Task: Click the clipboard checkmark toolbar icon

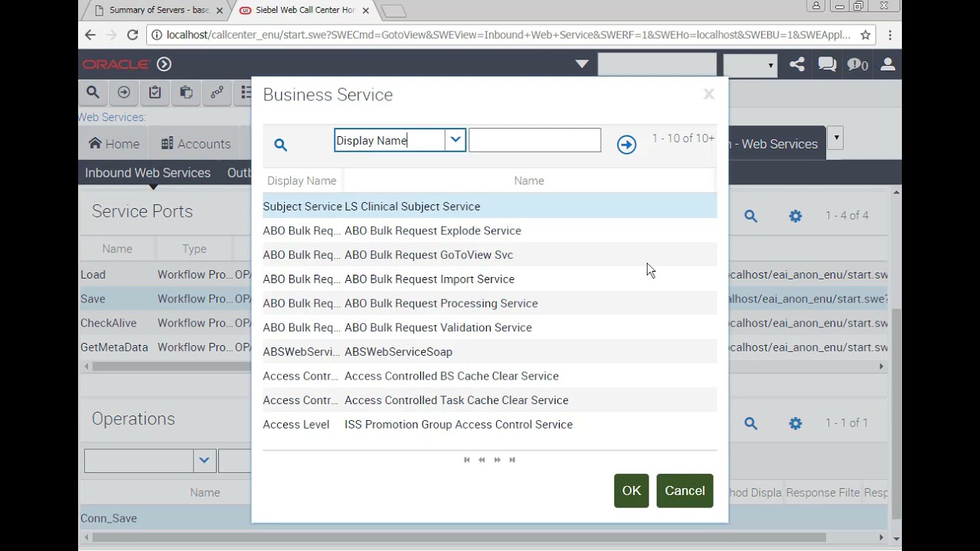Action: coord(155,93)
